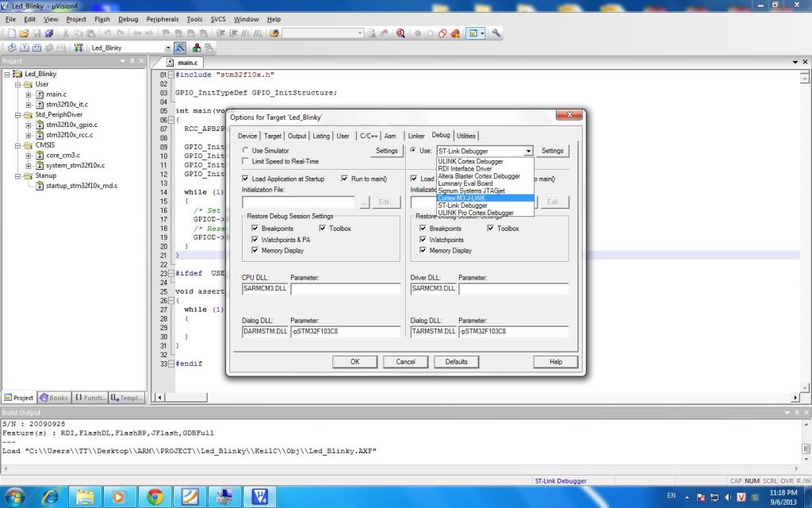The width and height of the screenshot is (812, 508).
Task: Click the Defaults button
Action: pyautogui.click(x=456, y=362)
